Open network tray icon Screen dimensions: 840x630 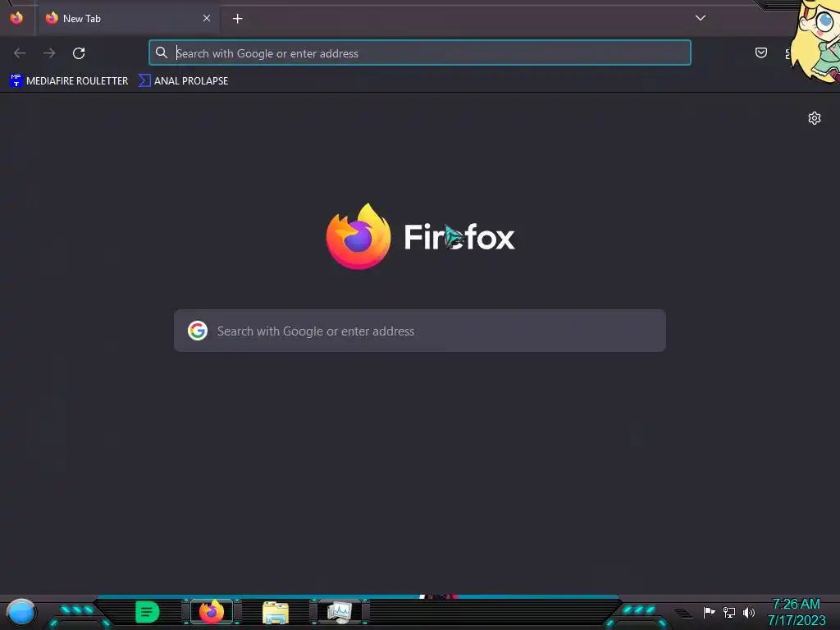coord(729,612)
